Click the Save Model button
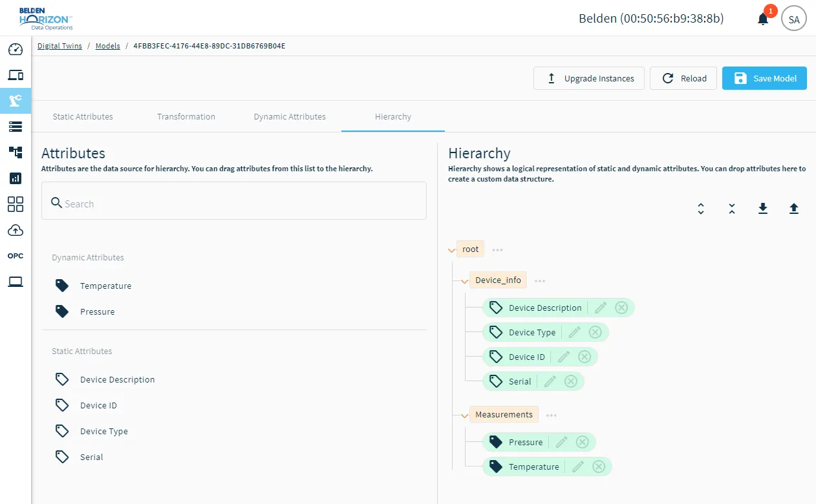The height and width of the screenshot is (504, 816). [764, 78]
